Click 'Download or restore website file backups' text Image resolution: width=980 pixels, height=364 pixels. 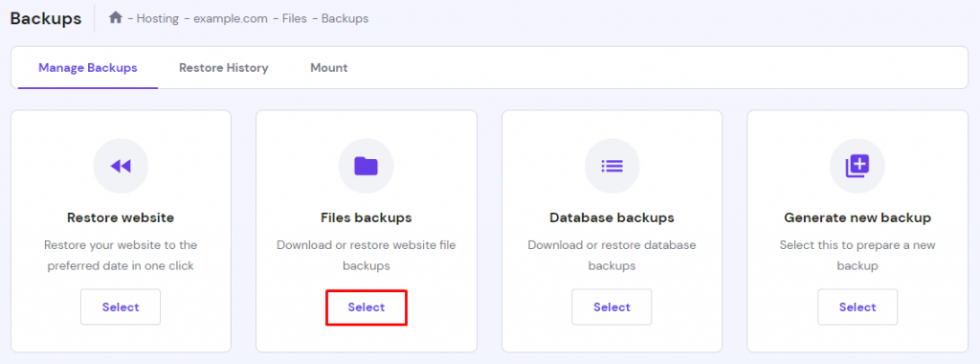click(x=367, y=255)
